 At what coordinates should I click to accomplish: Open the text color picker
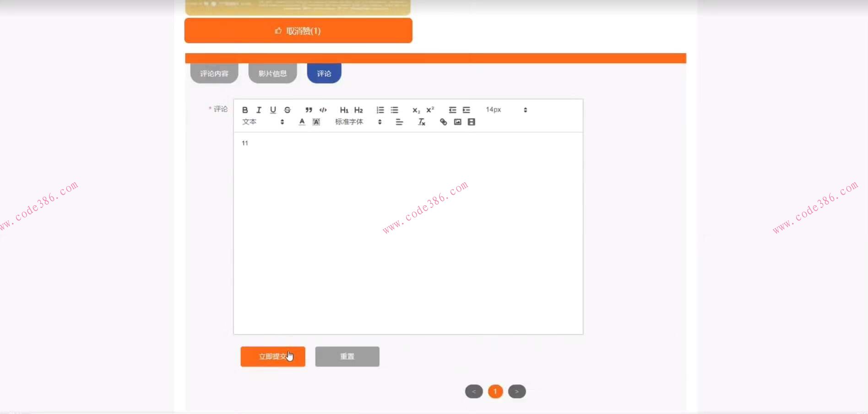[x=302, y=122]
